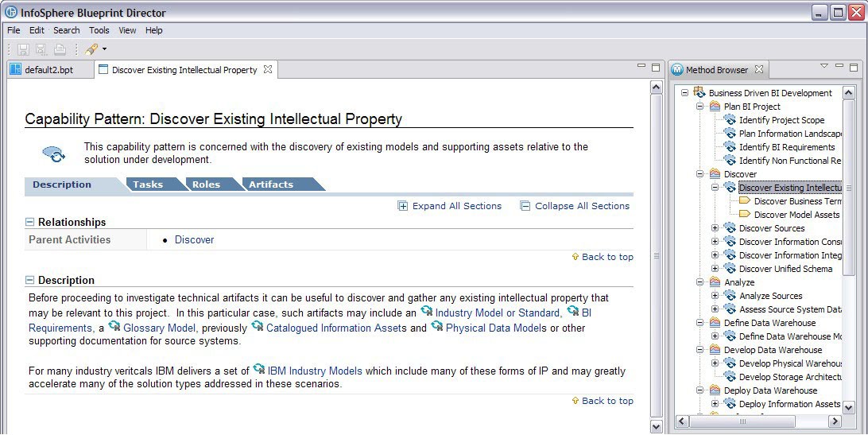Select Discover Business Terms task item

click(x=798, y=201)
